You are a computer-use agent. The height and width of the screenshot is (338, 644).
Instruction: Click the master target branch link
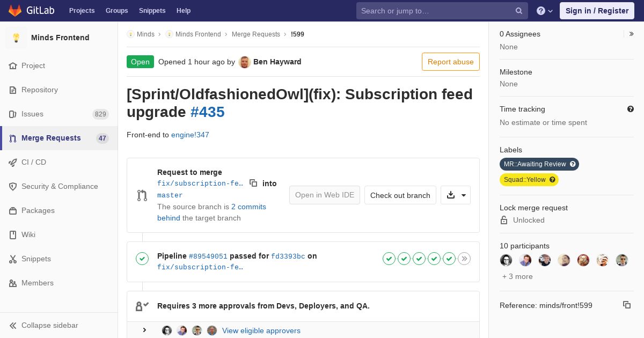170,195
